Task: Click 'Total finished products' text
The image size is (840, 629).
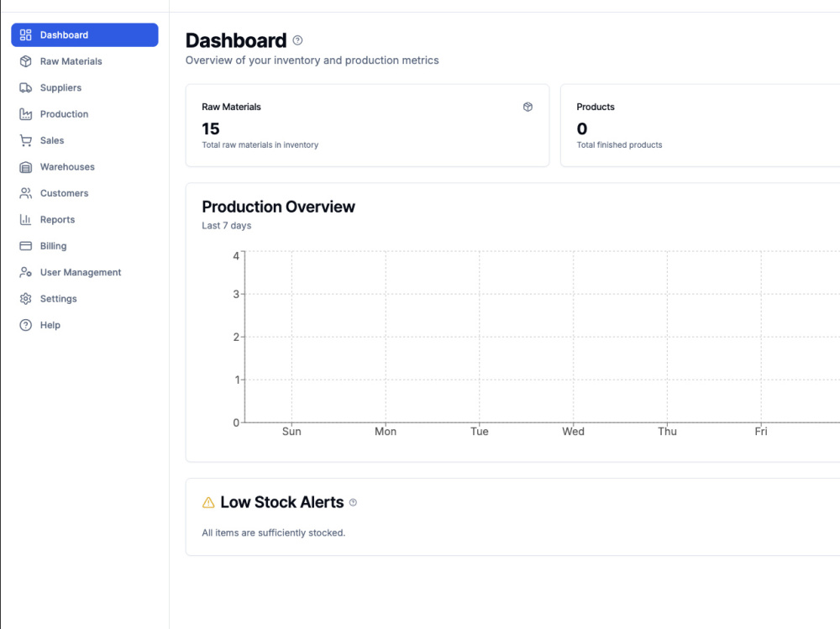Action: [x=619, y=144]
